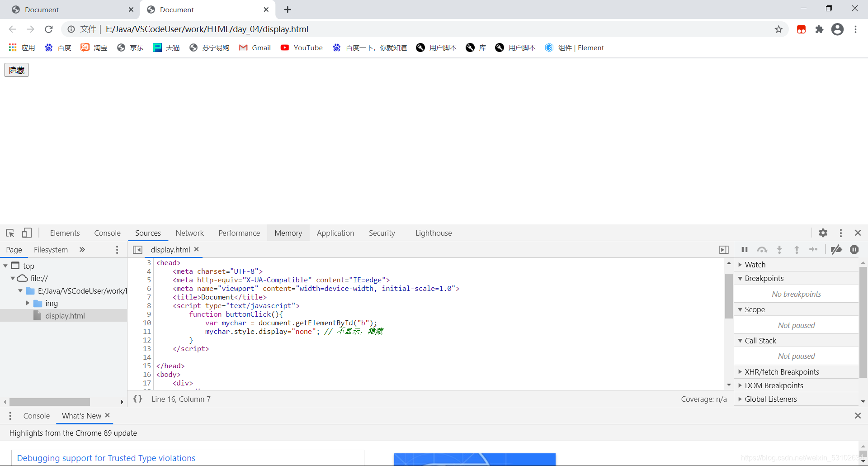Hide the debugger sidebar icon
Screen dimensions: 868x466
[x=724, y=250]
